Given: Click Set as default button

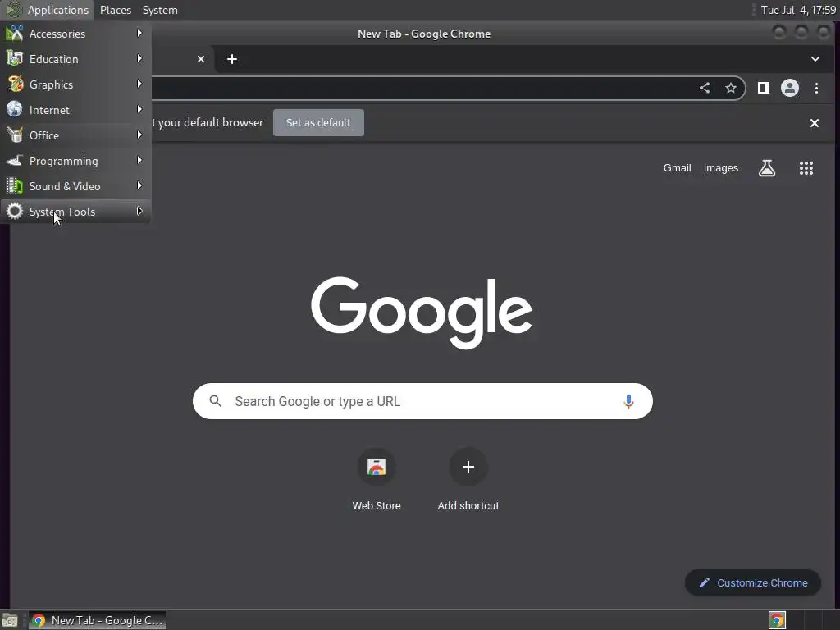Looking at the screenshot, I should (x=318, y=123).
